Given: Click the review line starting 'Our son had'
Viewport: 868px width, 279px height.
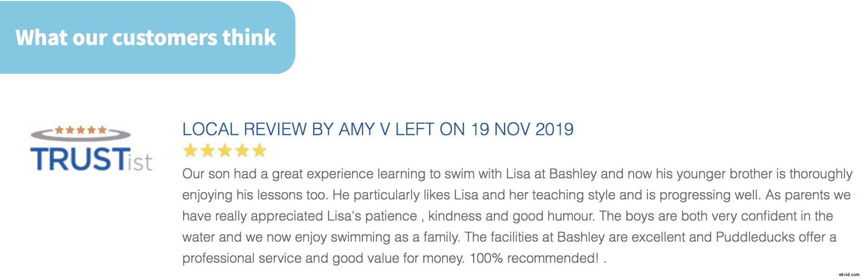Looking at the screenshot, I should (517, 174).
